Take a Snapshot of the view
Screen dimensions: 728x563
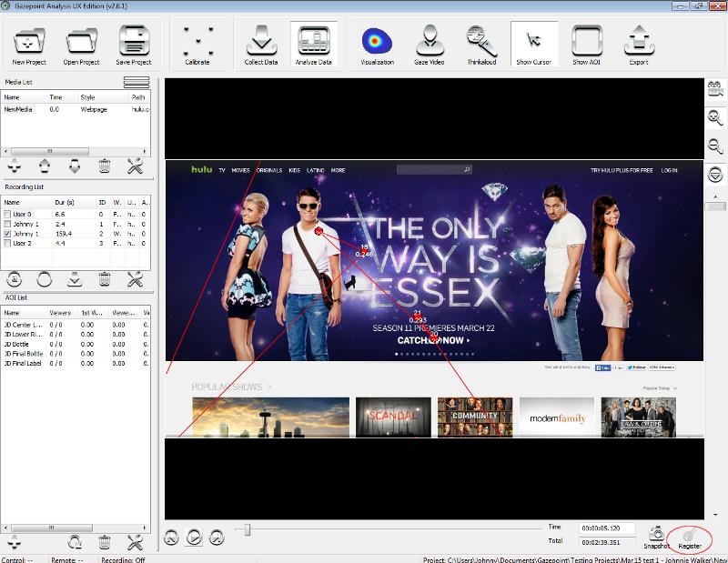[x=656, y=538]
